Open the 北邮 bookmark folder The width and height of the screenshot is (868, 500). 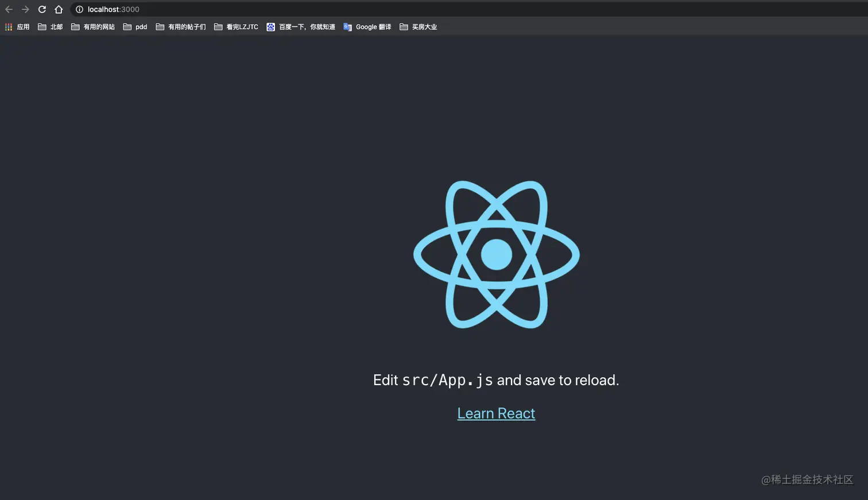click(50, 27)
